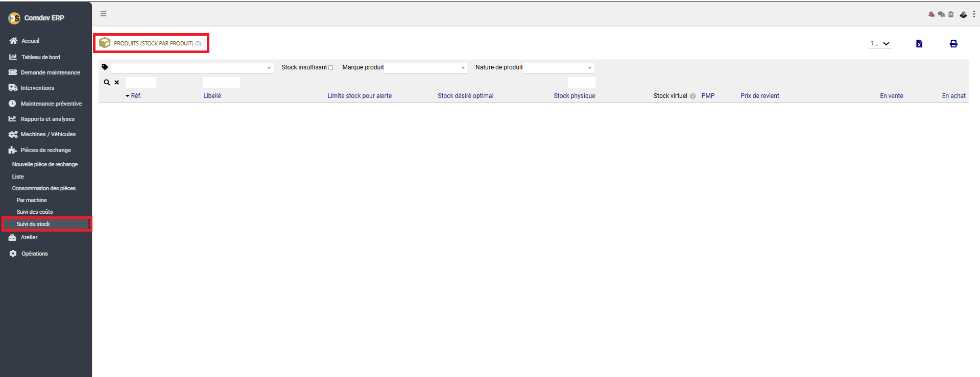Screen dimensions: 980x377
Task: Open the Marque produit dropdown
Action: coord(425,67)
